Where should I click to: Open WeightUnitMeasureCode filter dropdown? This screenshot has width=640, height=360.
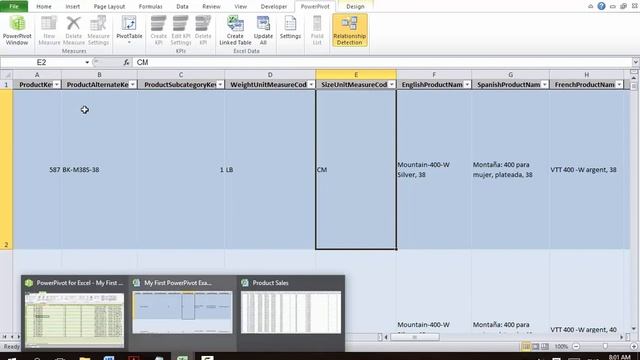pyautogui.click(x=311, y=84)
